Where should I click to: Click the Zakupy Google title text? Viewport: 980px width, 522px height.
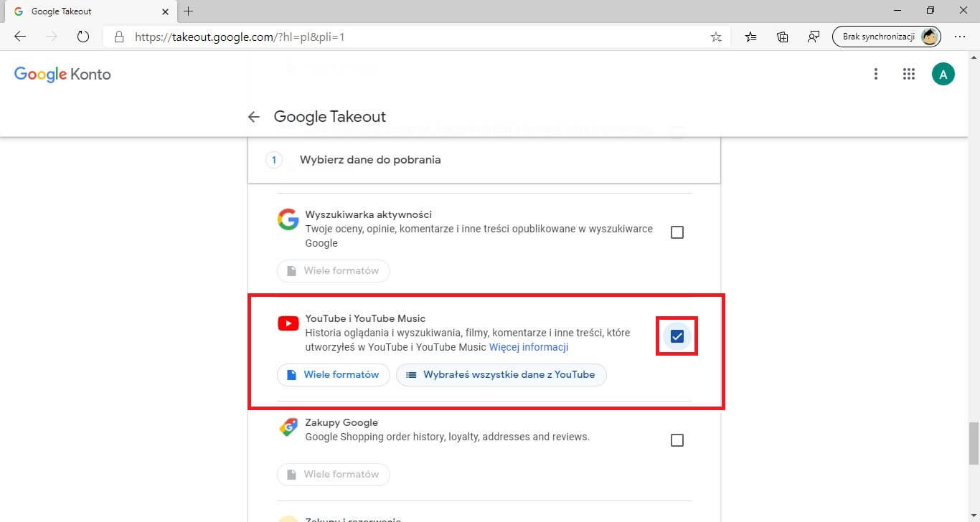[341, 422]
